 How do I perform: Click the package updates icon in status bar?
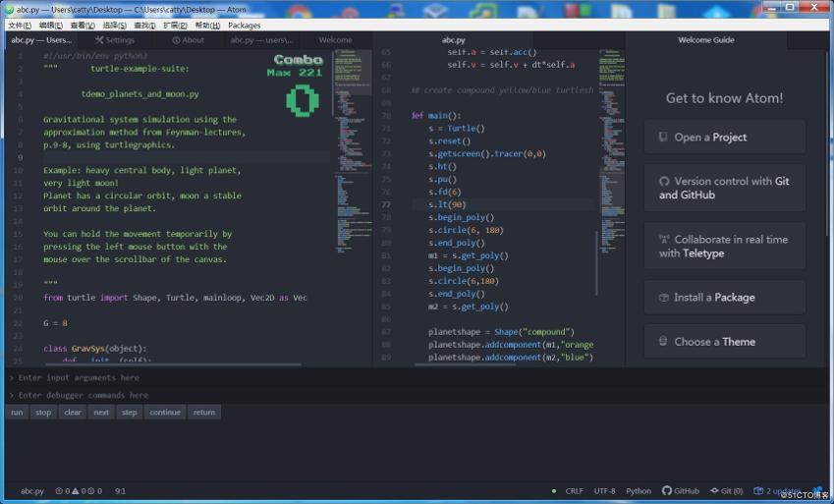(758, 490)
